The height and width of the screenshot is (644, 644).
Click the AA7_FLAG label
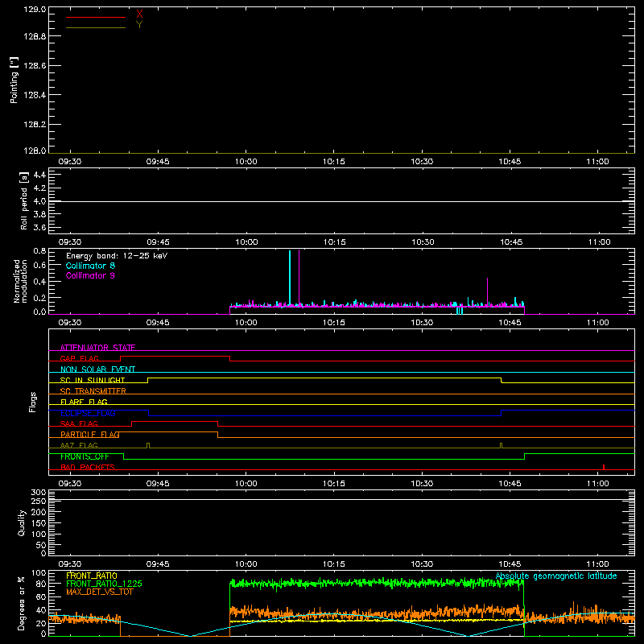point(79,445)
